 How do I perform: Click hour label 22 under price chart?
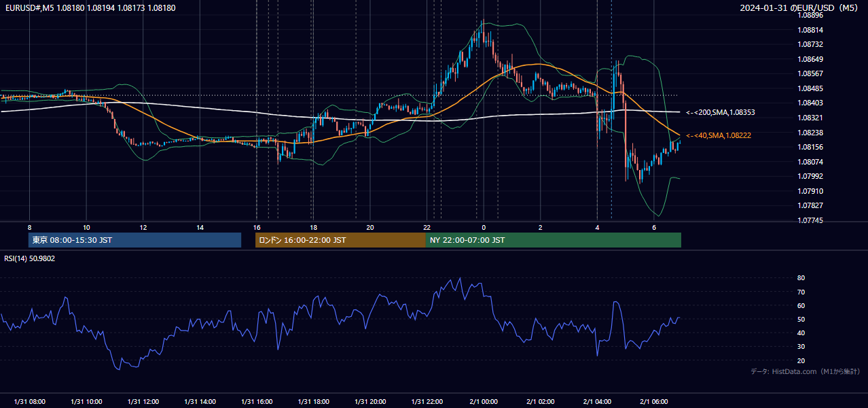click(427, 227)
